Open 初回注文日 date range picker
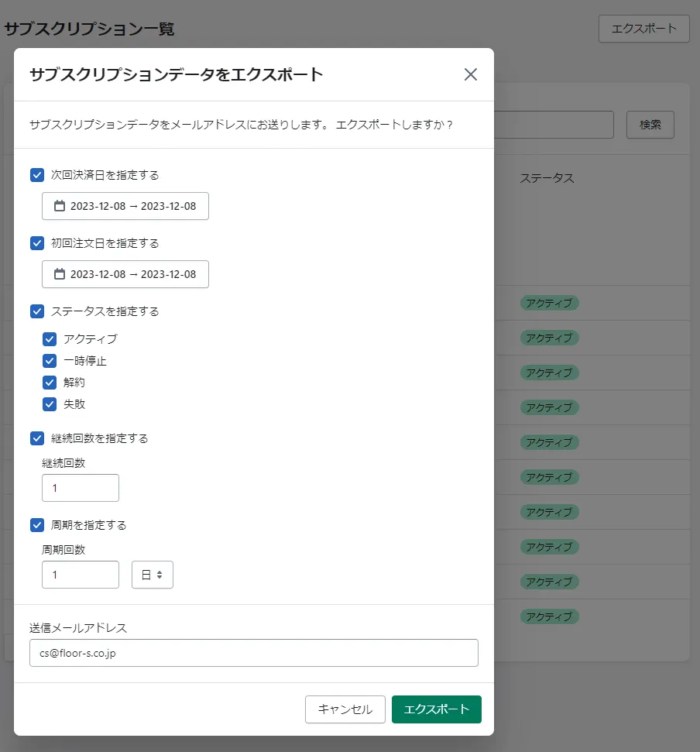The width and height of the screenshot is (700, 752). pyautogui.click(x=132, y=274)
